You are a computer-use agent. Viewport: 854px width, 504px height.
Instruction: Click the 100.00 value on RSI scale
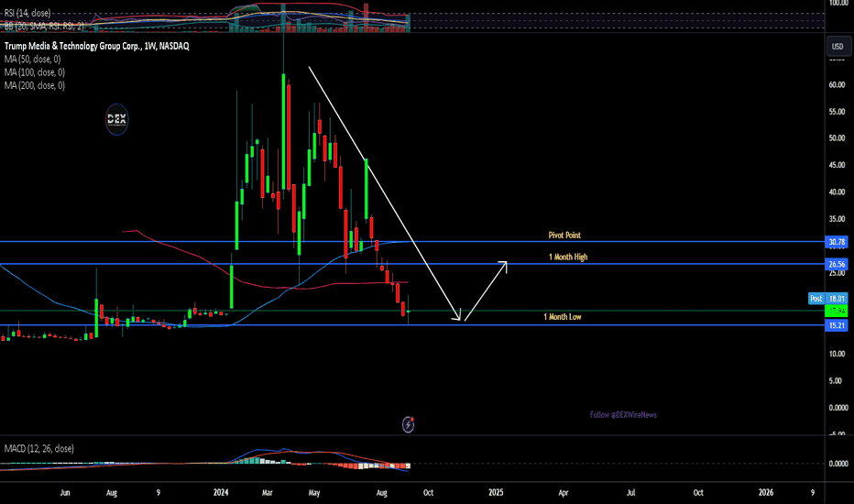pyautogui.click(x=838, y=4)
